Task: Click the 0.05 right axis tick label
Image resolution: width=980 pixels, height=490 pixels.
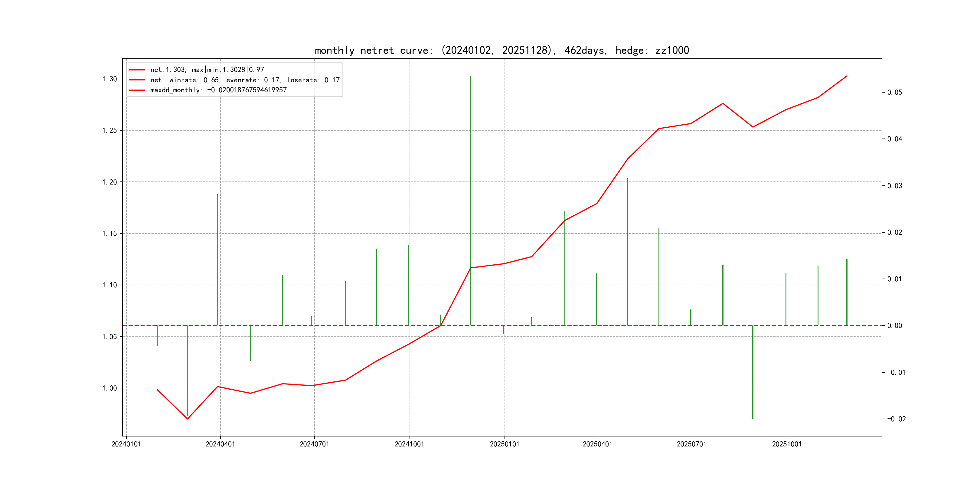Action: [x=894, y=93]
